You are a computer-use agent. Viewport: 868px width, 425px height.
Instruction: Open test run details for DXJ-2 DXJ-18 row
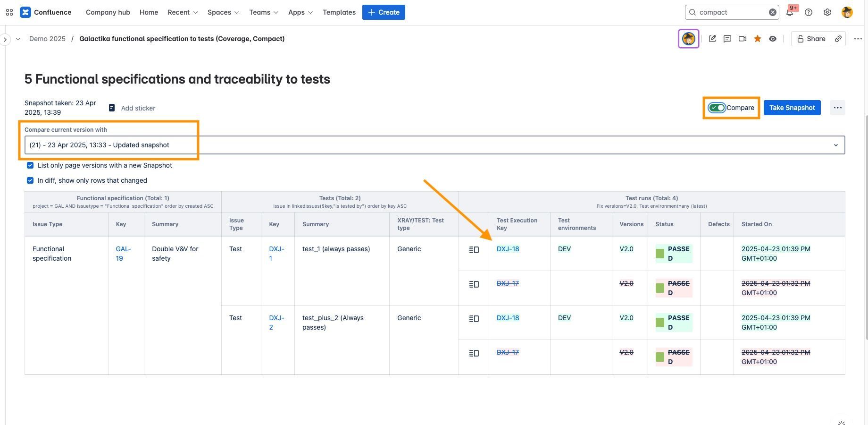474,319
